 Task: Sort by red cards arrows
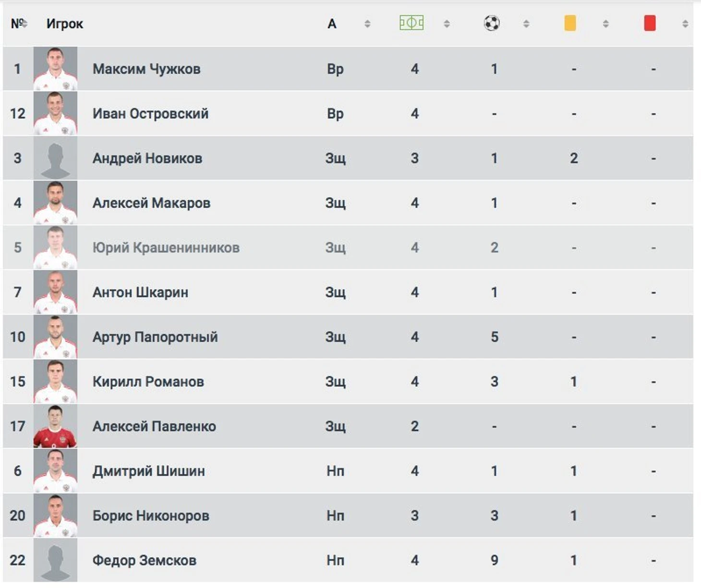click(685, 24)
